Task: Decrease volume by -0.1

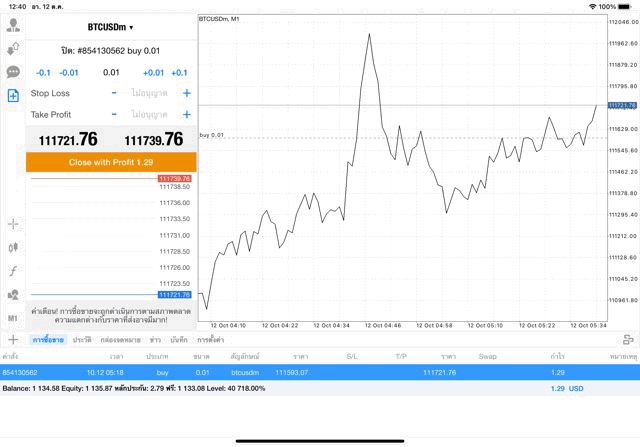Action: point(43,72)
